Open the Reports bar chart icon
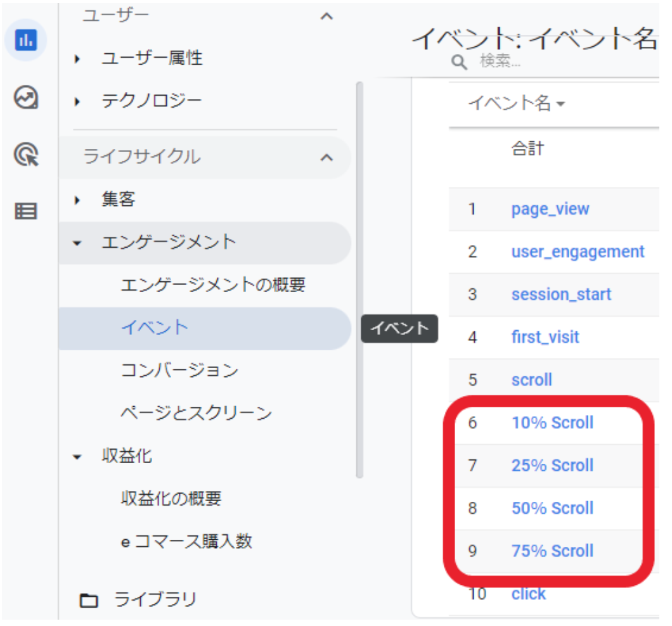Image resolution: width=672 pixels, height=626 pixels. tap(25, 41)
